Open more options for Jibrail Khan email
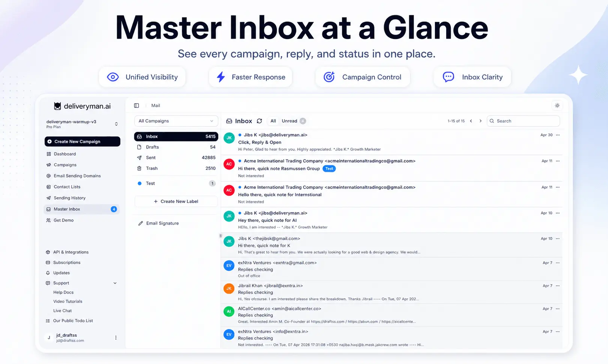This screenshot has height=364, width=608. click(x=558, y=286)
